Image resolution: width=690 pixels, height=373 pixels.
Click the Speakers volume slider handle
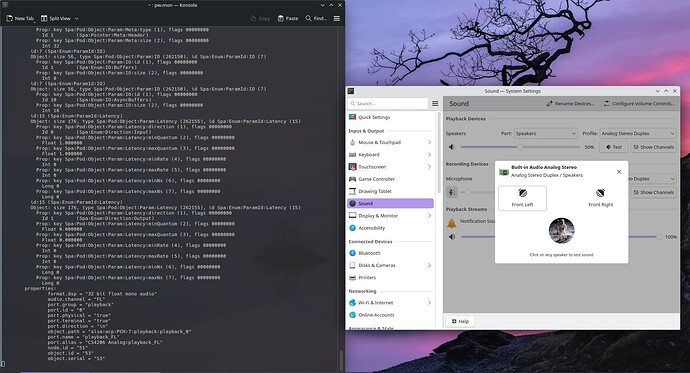pos(520,147)
